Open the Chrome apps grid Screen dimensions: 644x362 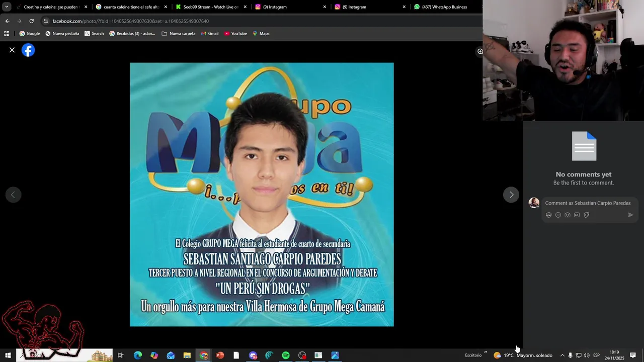click(x=7, y=34)
